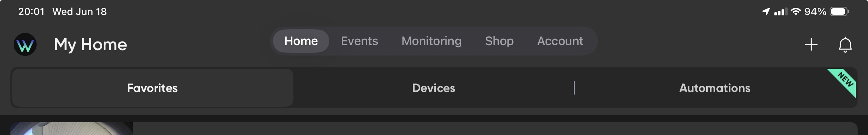Go to the Monitoring tab
This screenshot has width=868, height=135.
tap(431, 41)
